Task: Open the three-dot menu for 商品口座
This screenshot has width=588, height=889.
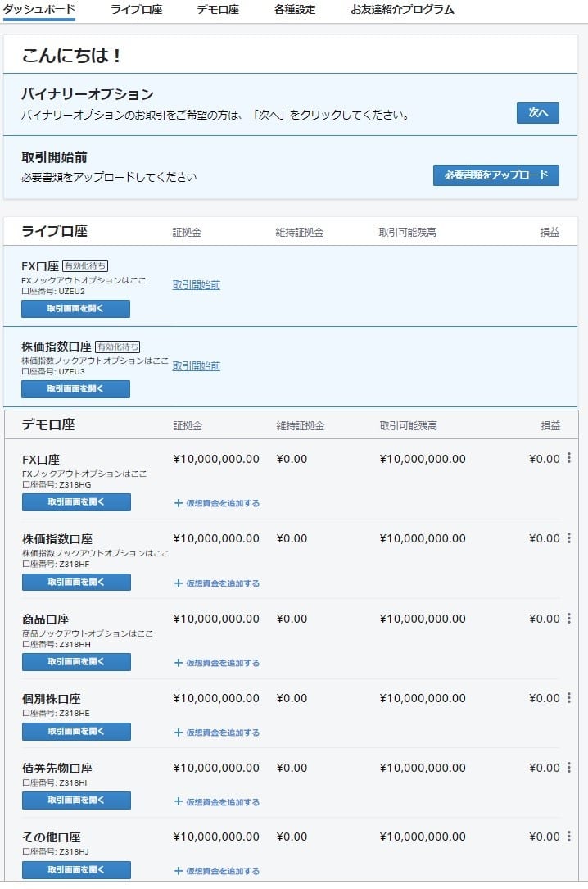Action: [569, 619]
